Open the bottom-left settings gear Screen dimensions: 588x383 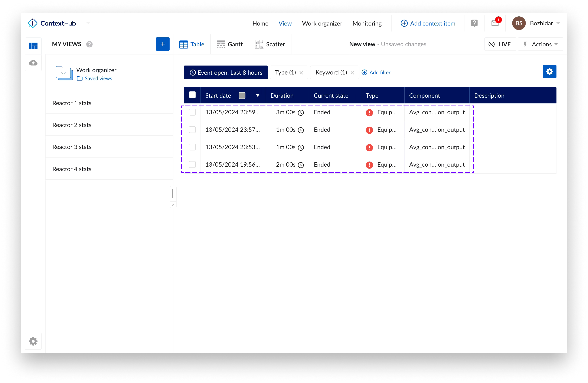[33, 341]
